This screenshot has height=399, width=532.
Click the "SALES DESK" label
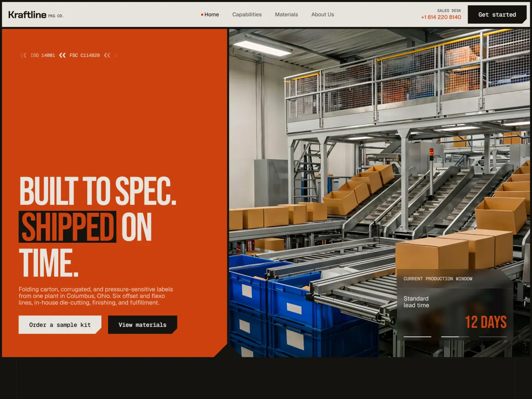[x=449, y=11]
